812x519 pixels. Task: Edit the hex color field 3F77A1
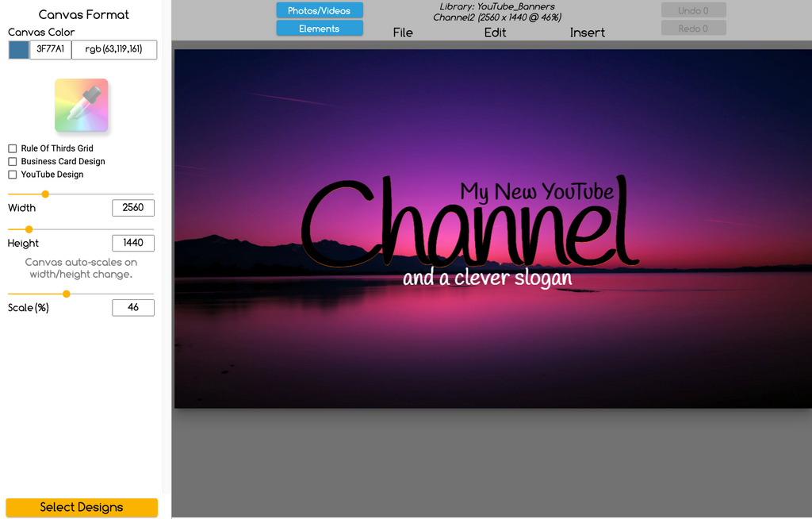tap(50, 50)
